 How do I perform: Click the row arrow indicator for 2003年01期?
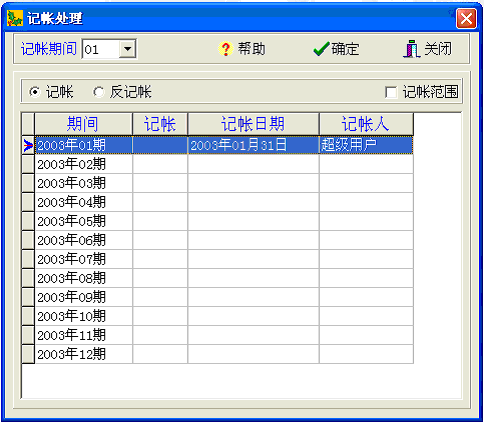click(x=28, y=145)
